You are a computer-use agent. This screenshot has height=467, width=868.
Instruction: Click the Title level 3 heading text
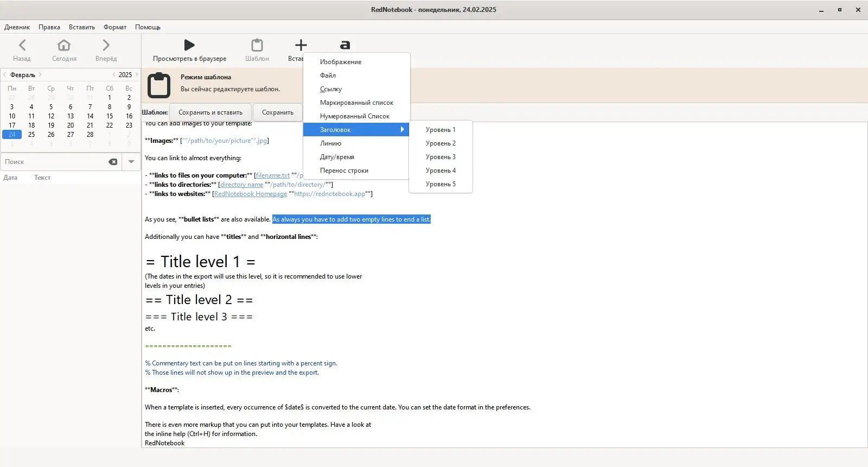pyautogui.click(x=199, y=317)
